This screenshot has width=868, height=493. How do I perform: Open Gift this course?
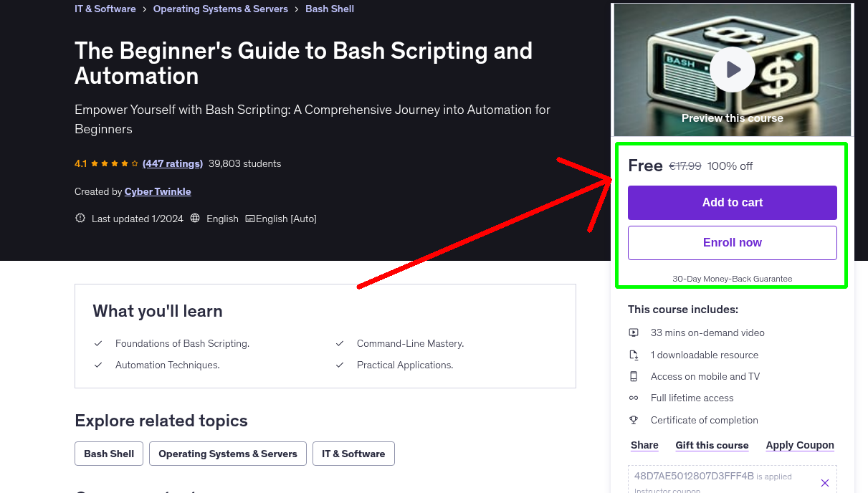(x=712, y=445)
